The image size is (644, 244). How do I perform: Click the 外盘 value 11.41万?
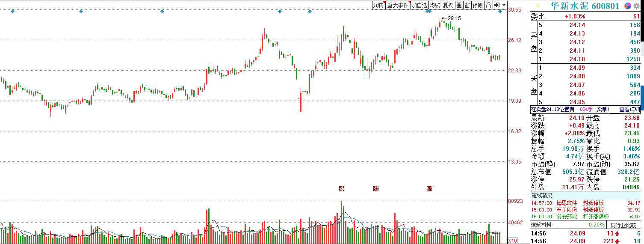click(x=573, y=187)
